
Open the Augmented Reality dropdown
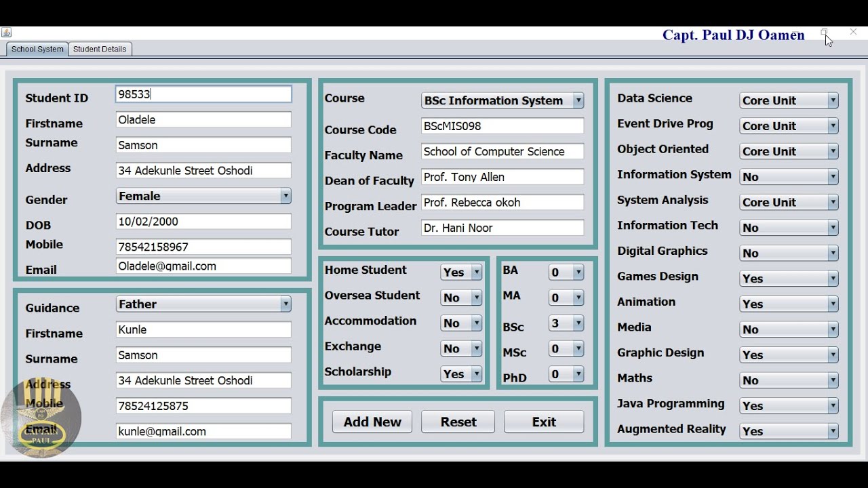(x=789, y=431)
